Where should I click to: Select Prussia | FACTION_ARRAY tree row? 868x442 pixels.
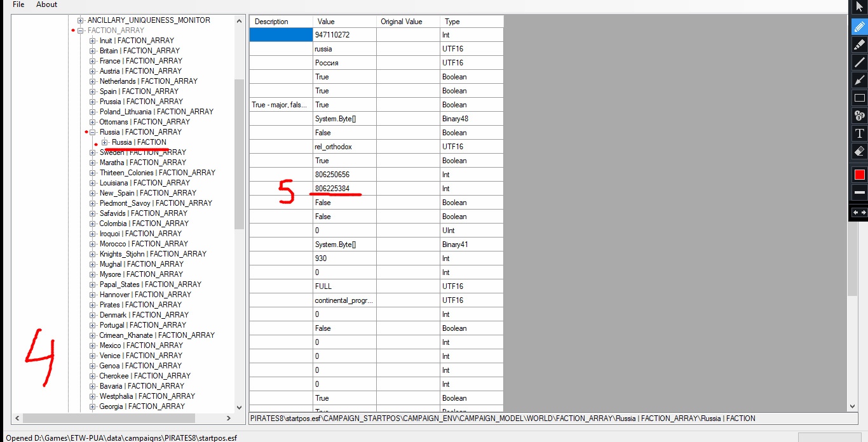pos(141,102)
